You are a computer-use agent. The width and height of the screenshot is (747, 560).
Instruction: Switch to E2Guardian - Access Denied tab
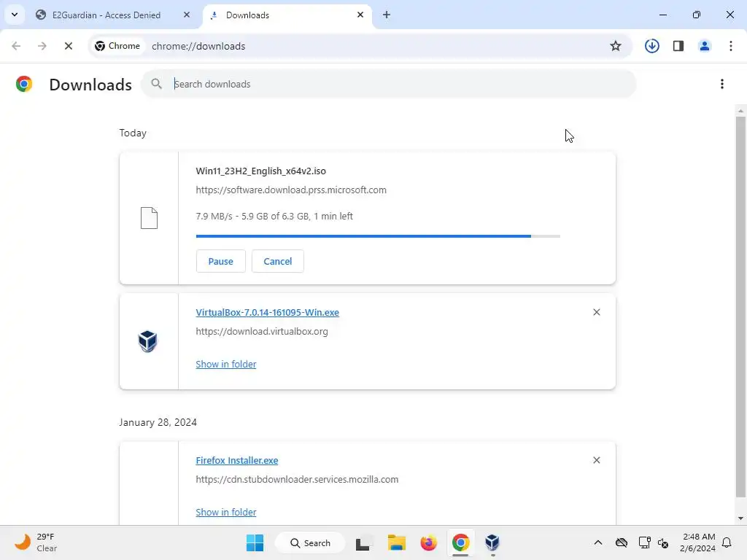(106, 15)
